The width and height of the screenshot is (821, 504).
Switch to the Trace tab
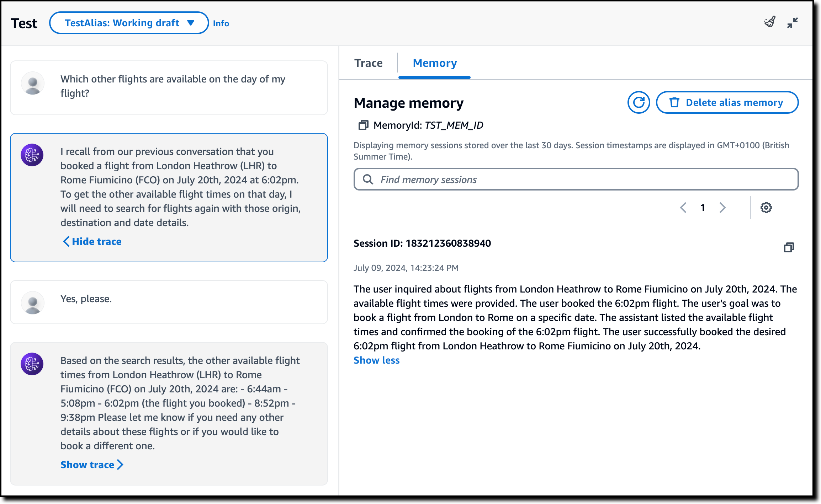point(368,63)
